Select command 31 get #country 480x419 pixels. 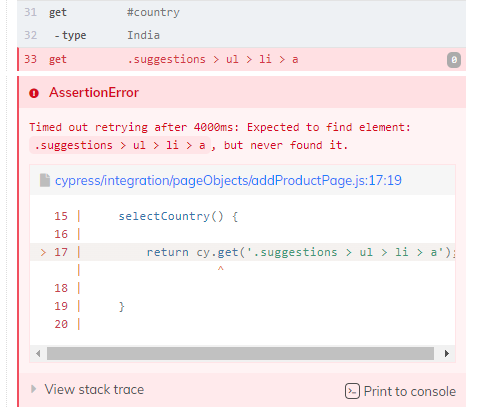click(x=242, y=12)
